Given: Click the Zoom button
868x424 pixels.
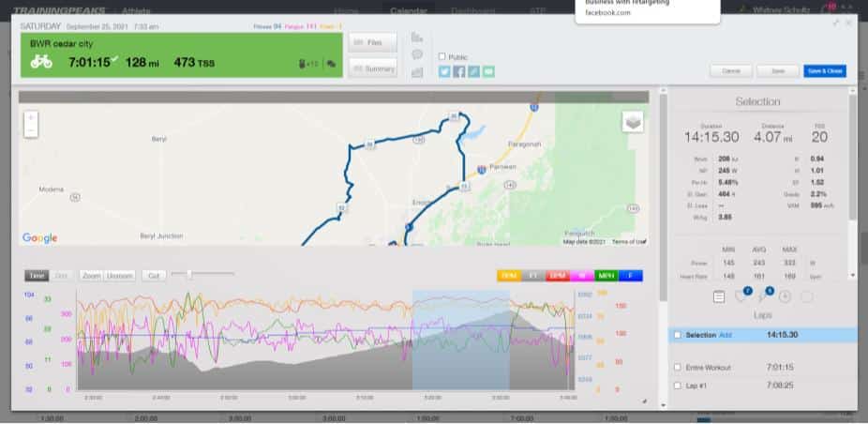Looking at the screenshot, I should point(91,276).
